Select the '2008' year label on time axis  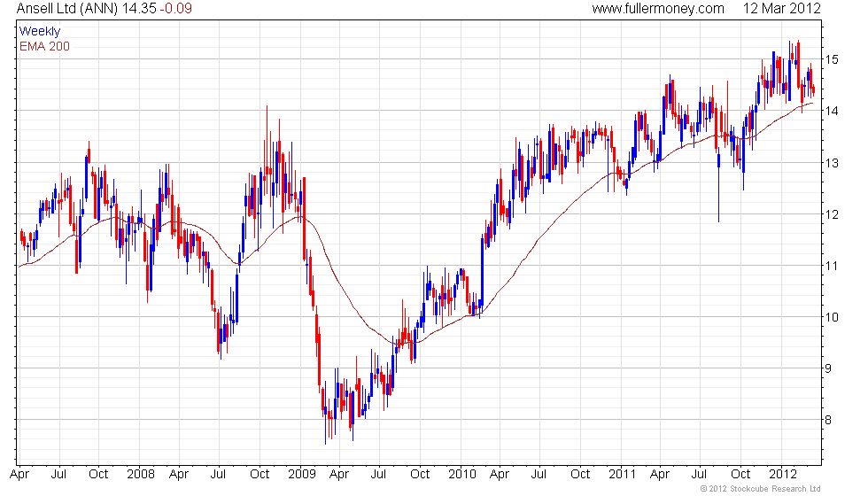(141, 475)
